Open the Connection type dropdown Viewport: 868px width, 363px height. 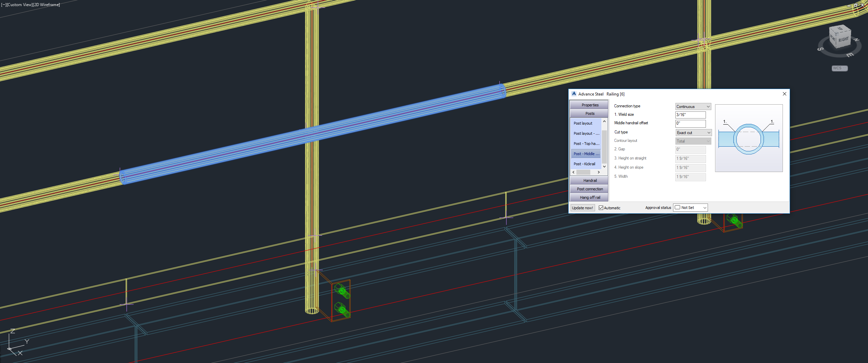pyautogui.click(x=693, y=106)
